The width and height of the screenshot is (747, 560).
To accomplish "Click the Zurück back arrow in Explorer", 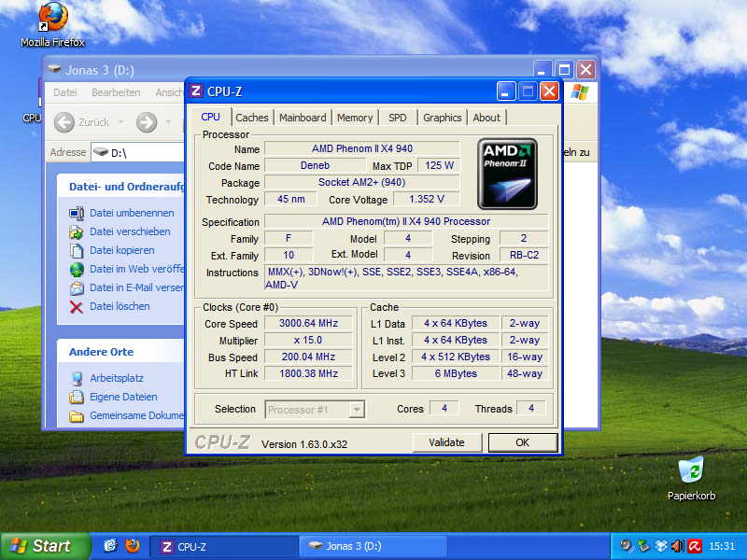I will point(63,122).
